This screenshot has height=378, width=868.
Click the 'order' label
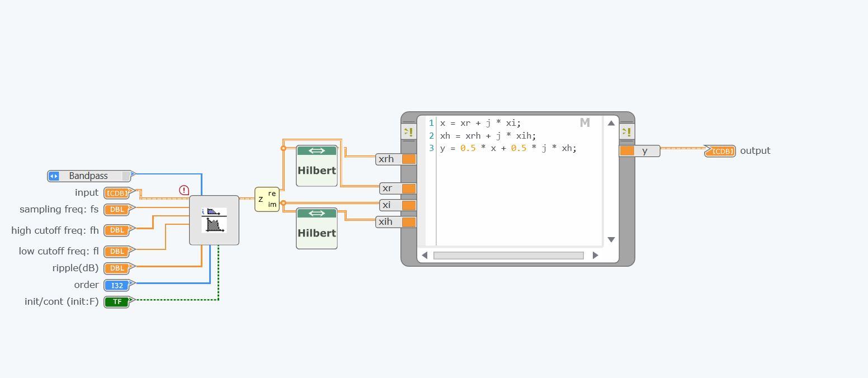[86, 285]
